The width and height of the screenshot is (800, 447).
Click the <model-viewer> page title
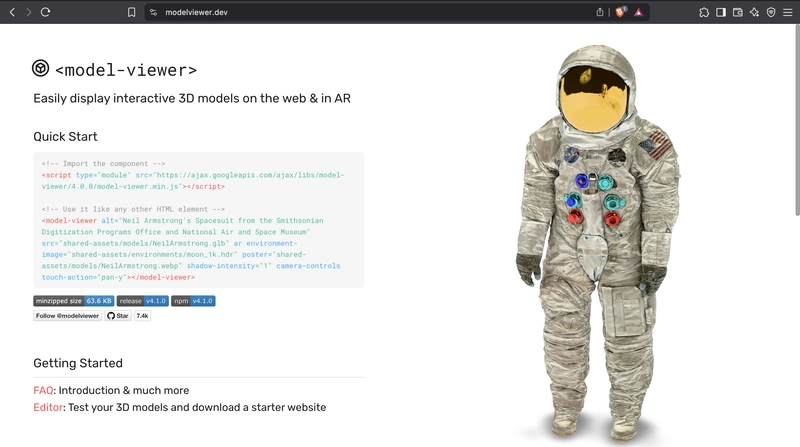(126, 70)
